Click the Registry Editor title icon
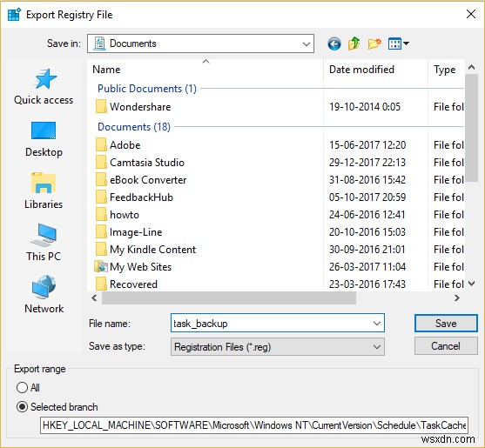The height and width of the screenshot is (448, 485). (14, 15)
